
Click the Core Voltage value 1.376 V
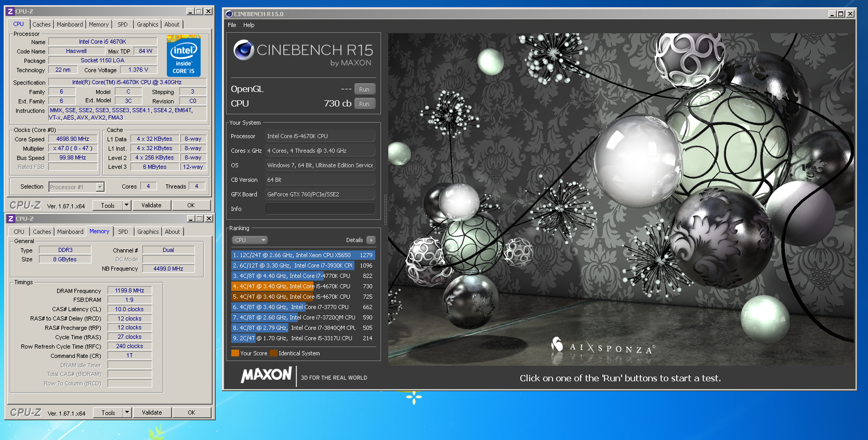tap(138, 70)
